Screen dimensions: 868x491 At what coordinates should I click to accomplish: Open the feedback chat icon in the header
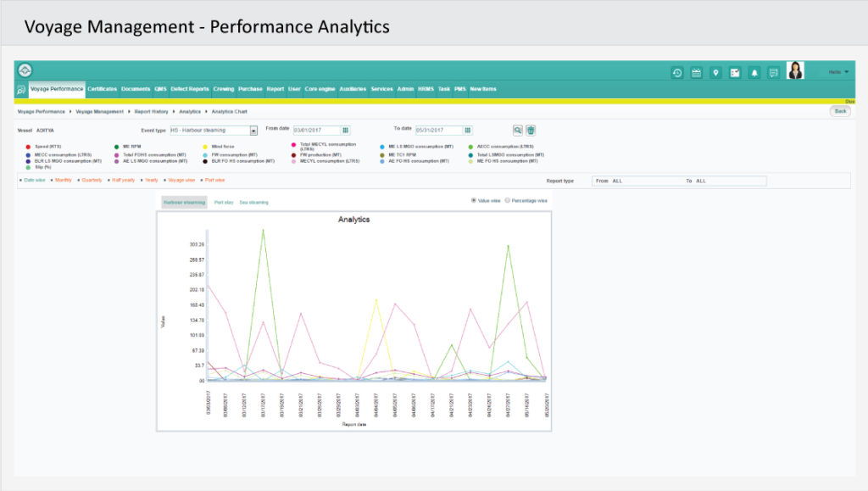tap(774, 72)
